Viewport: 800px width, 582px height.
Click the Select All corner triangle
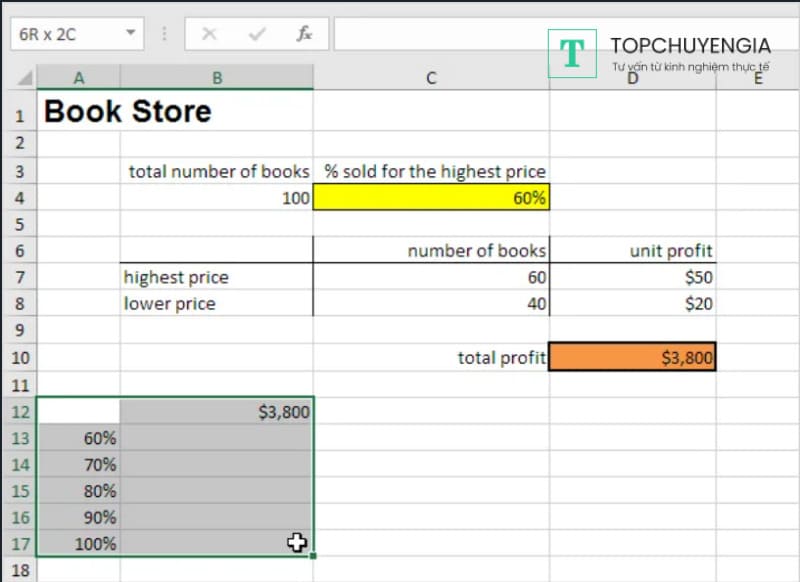pyautogui.click(x=19, y=78)
